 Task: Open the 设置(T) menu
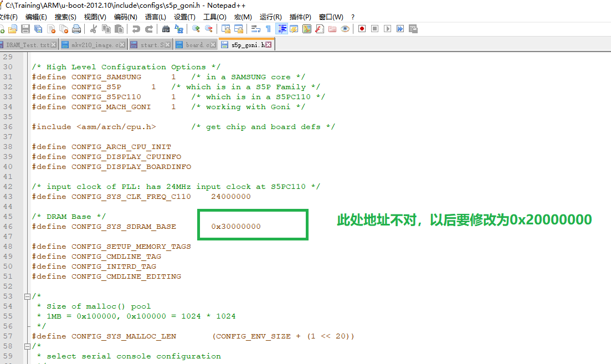coord(184,17)
